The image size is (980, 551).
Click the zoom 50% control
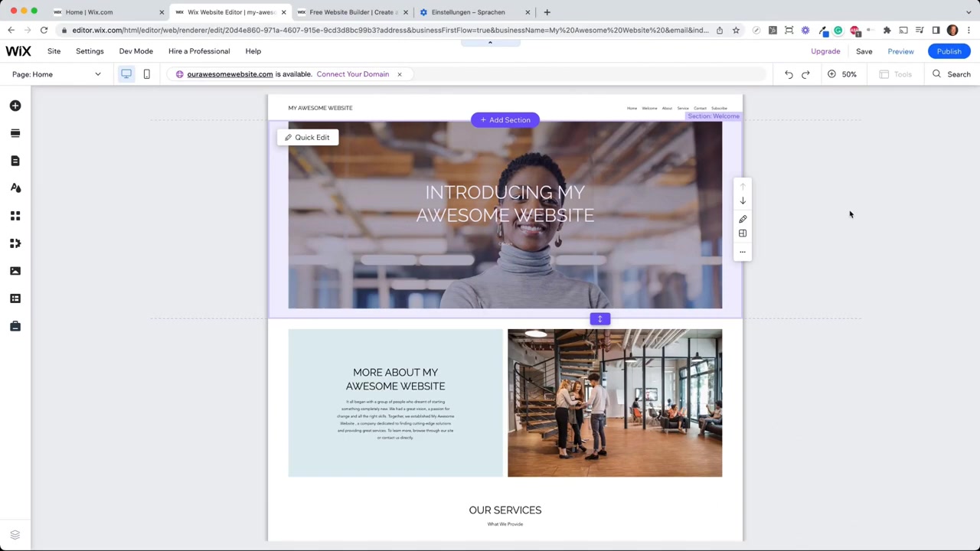click(x=842, y=74)
